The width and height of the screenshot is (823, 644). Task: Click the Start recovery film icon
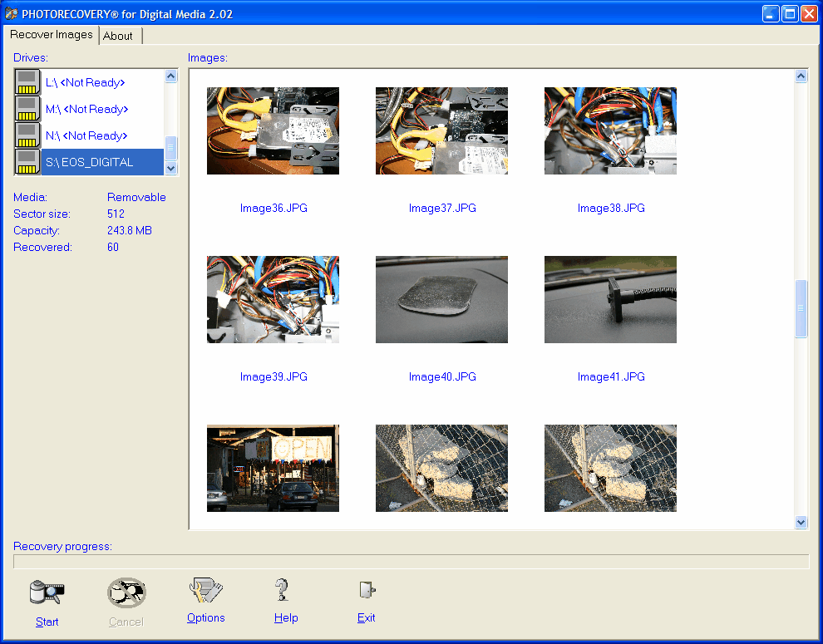pos(47,592)
